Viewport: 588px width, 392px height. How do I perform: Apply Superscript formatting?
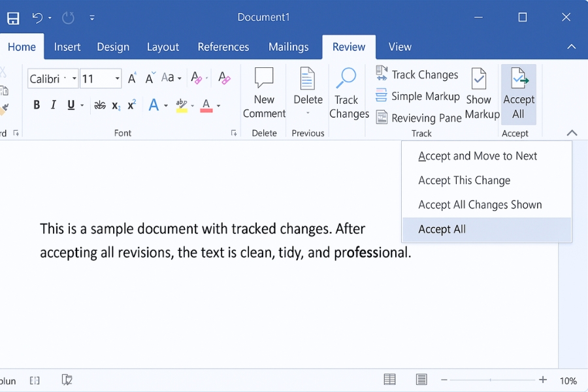(x=131, y=105)
